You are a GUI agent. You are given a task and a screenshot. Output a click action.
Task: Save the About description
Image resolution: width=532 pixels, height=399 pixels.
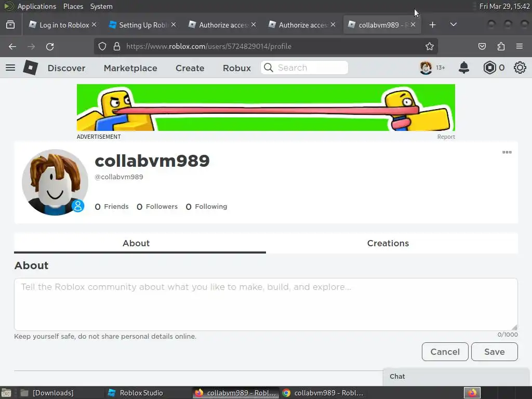point(495,352)
